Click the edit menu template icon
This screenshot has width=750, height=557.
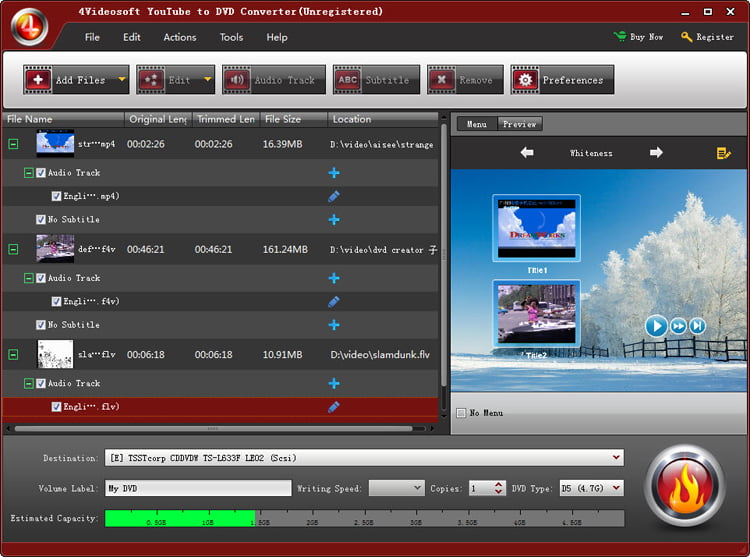click(723, 153)
